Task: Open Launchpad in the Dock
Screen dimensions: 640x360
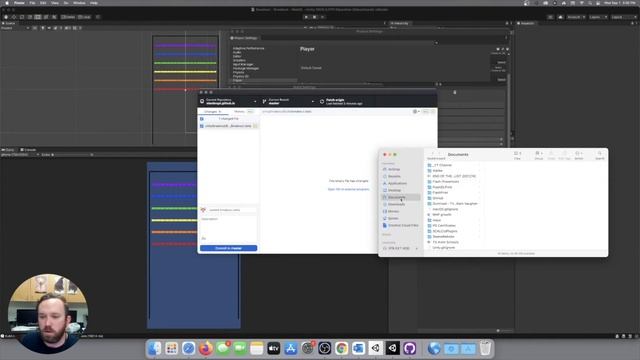Action: coord(171,348)
